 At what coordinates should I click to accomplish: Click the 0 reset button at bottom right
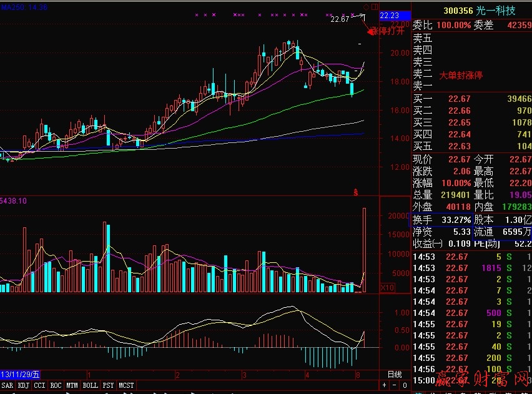click(x=405, y=385)
